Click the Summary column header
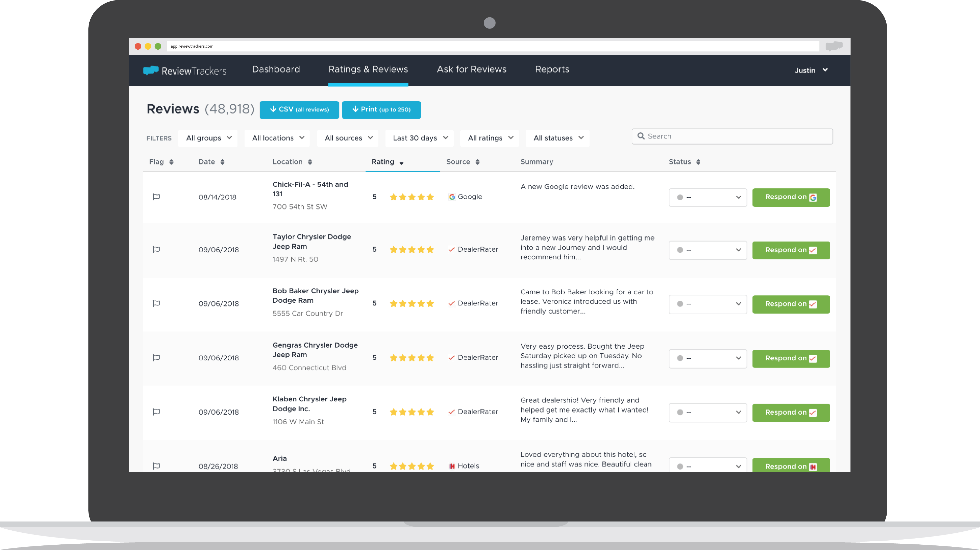Image resolution: width=980 pixels, height=550 pixels. point(536,162)
